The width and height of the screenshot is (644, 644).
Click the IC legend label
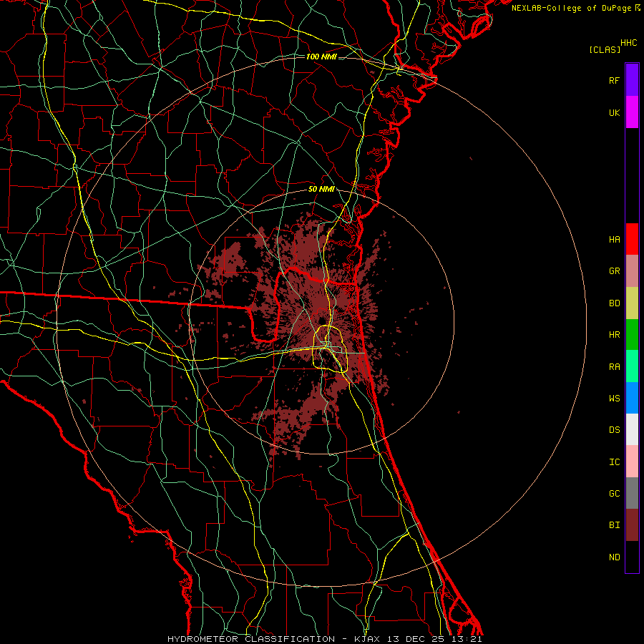tap(614, 462)
